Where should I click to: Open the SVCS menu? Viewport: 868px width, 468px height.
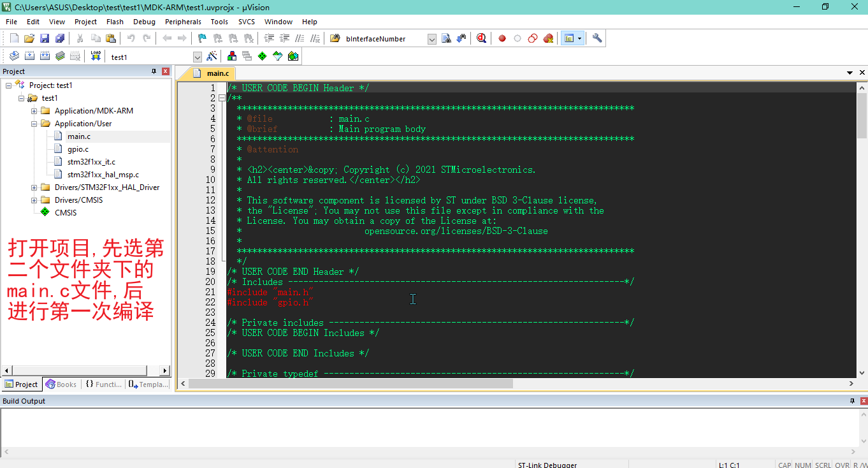click(247, 22)
